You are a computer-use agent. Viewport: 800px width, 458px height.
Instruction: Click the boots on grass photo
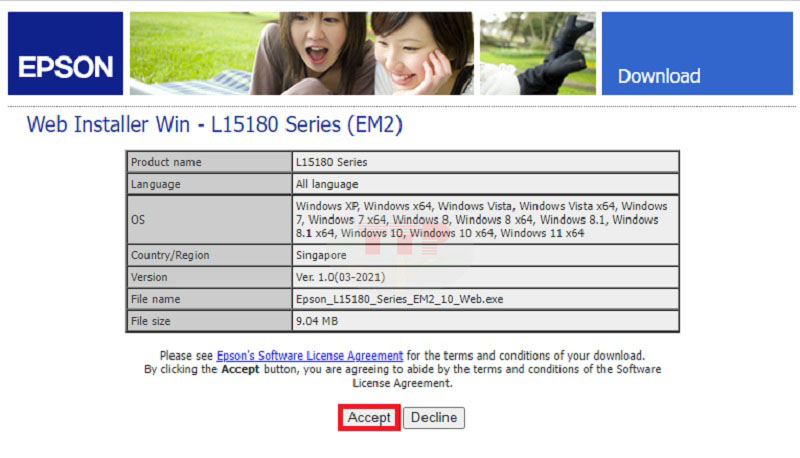[x=537, y=53]
